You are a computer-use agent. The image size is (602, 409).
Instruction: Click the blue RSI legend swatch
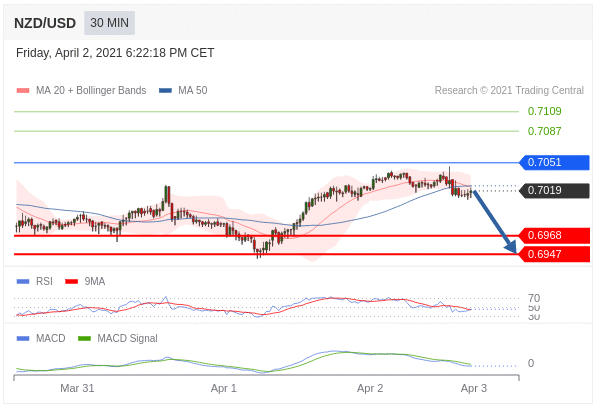[23, 282]
